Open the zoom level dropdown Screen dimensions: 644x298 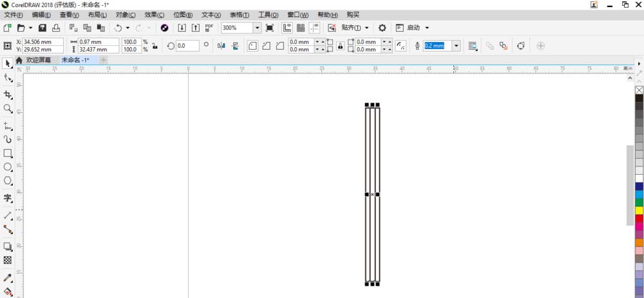(x=257, y=28)
